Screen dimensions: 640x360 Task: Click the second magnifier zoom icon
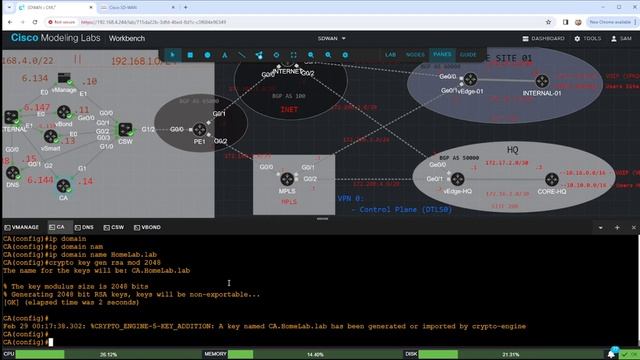click(328, 55)
